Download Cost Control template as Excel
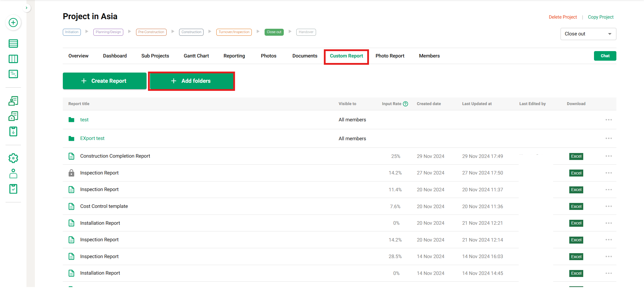The width and height of the screenshot is (644, 288). pyautogui.click(x=576, y=206)
